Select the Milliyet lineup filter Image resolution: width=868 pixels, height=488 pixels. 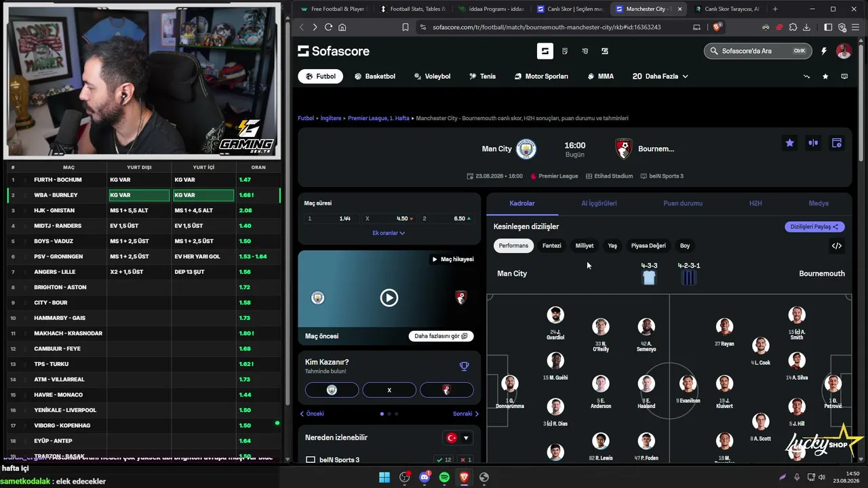coord(585,246)
